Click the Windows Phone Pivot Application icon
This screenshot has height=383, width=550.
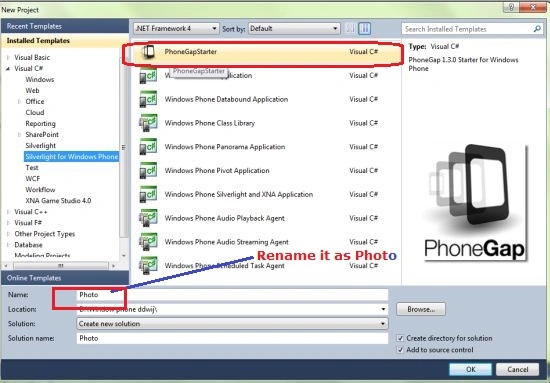pos(148,171)
